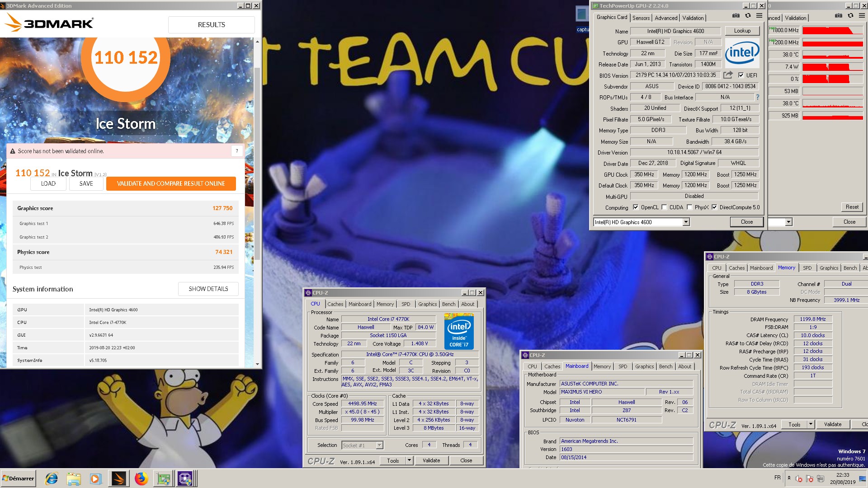868x488 pixels.
Task: Click the 1800.0 MHz sensor graph
Action: click(833, 30)
